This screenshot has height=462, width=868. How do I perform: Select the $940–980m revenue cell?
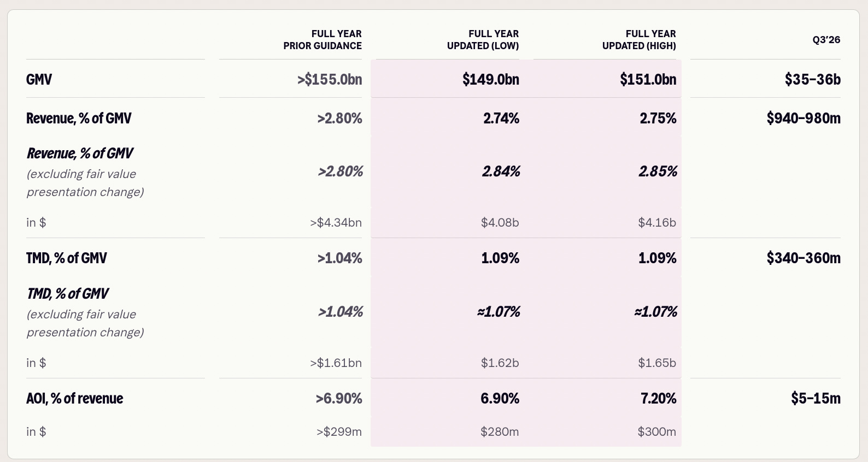tap(804, 118)
